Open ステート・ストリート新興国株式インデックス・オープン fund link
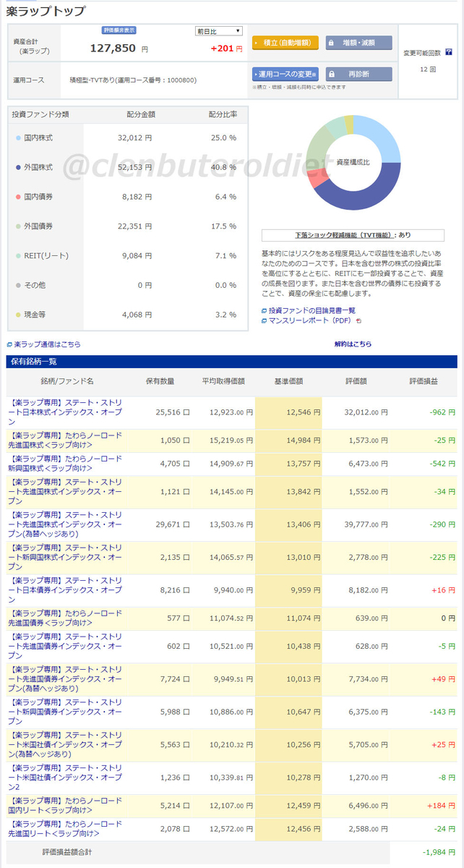 (65, 557)
